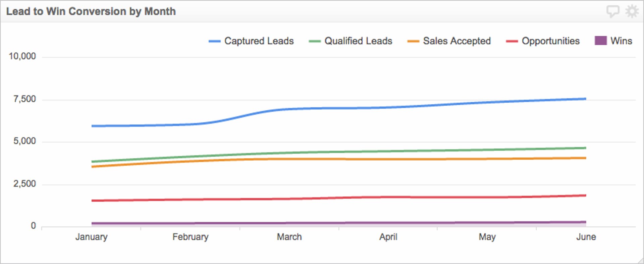Image resolution: width=644 pixels, height=264 pixels.
Task: Select the January axis label
Action: 92,237
